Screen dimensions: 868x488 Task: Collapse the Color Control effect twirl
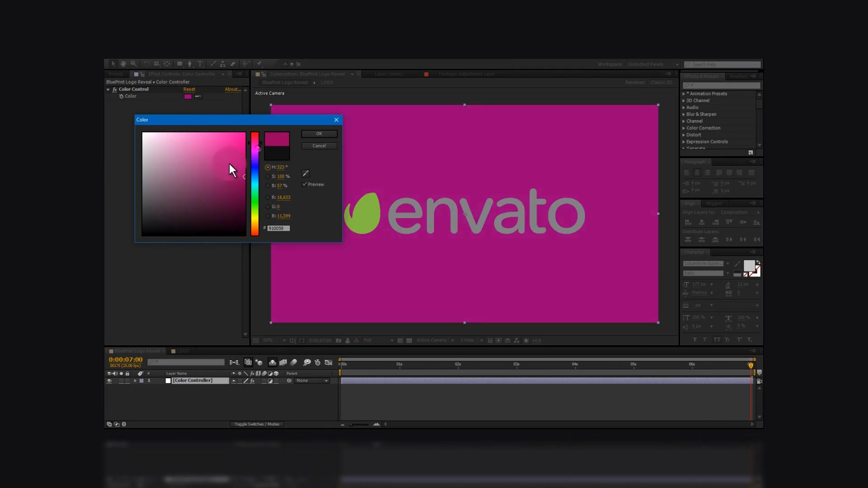[x=108, y=89]
